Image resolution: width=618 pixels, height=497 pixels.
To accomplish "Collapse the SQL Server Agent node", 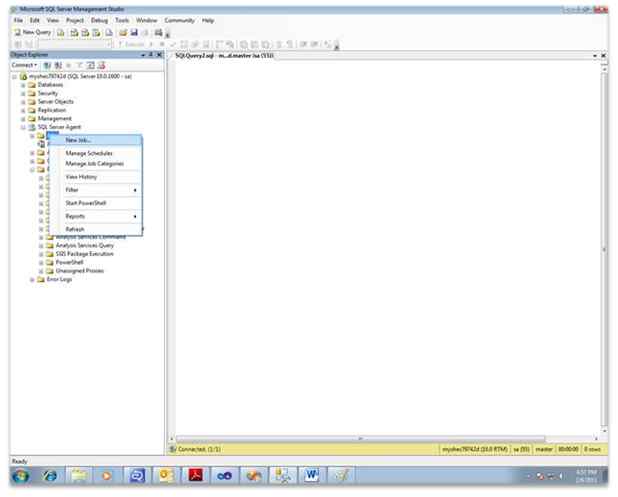I will (x=23, y=127).
